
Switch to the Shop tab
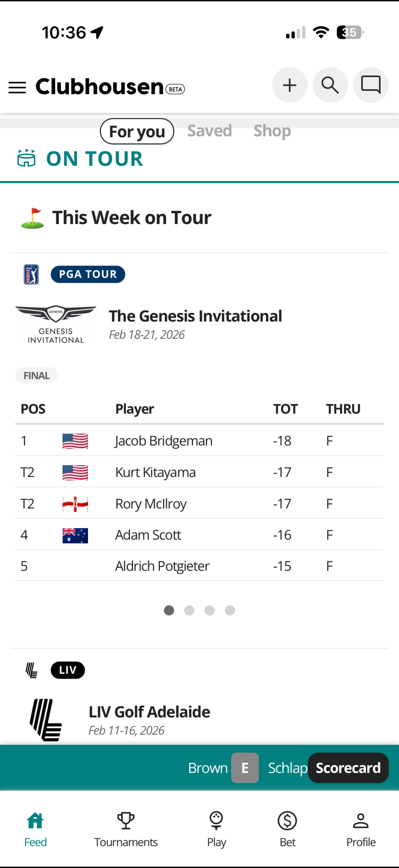(272, 131)
